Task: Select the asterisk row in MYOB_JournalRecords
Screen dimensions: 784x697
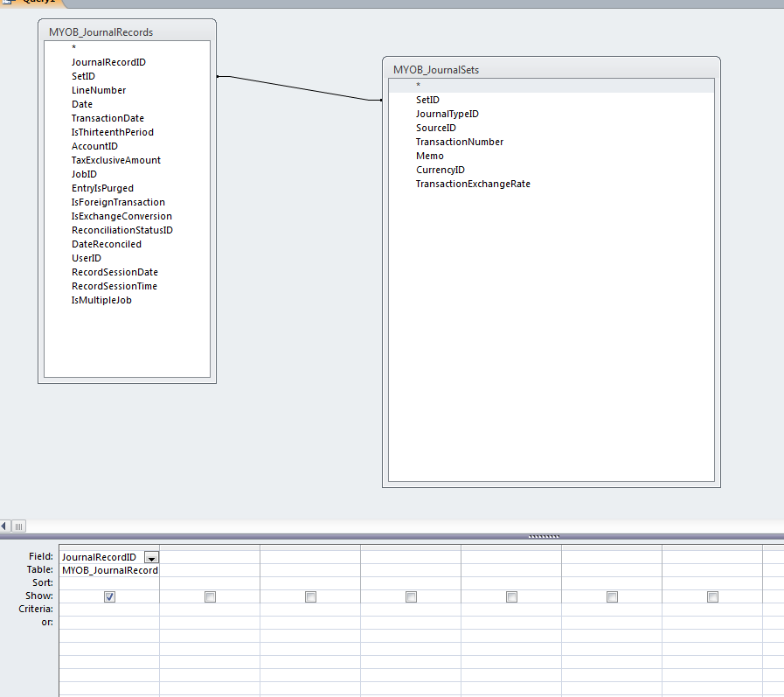Action: (x=127, y=47)
